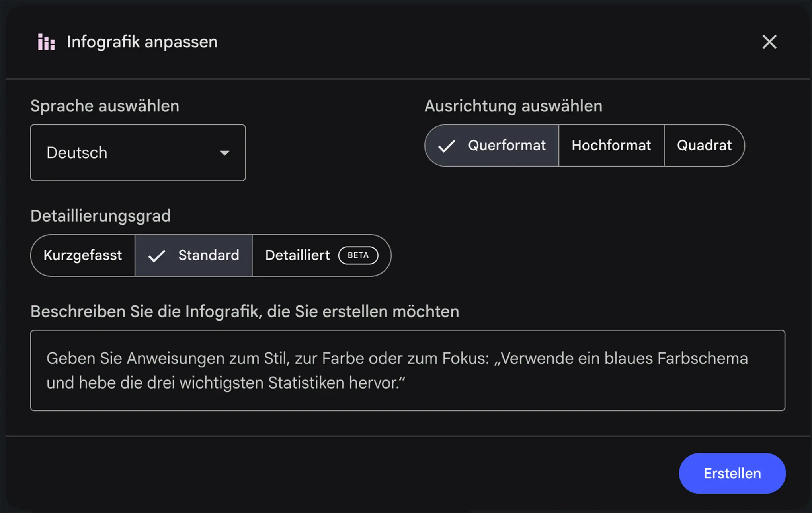
Task: Choose the Querformat orientation label
Action: [506, 146]
